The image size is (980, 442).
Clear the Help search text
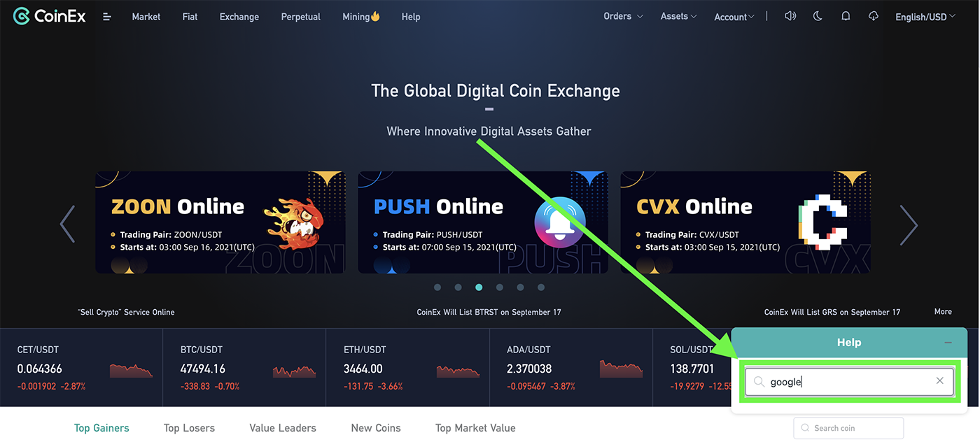(940, 381)
